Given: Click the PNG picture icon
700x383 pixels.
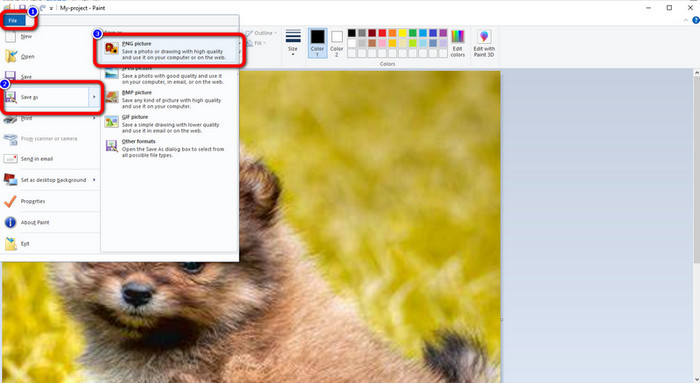Looking at the screenshot, I should point(111,48).
